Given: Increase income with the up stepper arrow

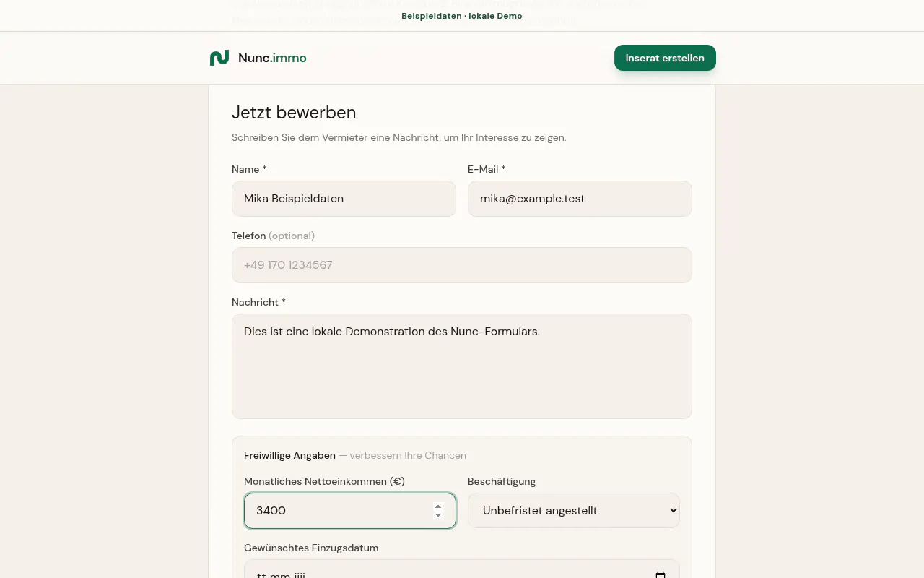Looking at the screenshot, I should (438, 506).
